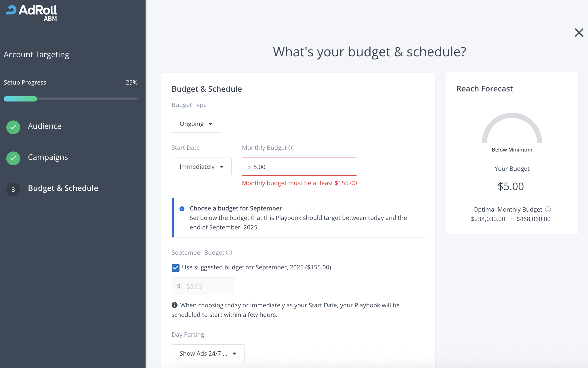Click the September Budget info icon
This screenshot has width=588, height=368.
229,252
